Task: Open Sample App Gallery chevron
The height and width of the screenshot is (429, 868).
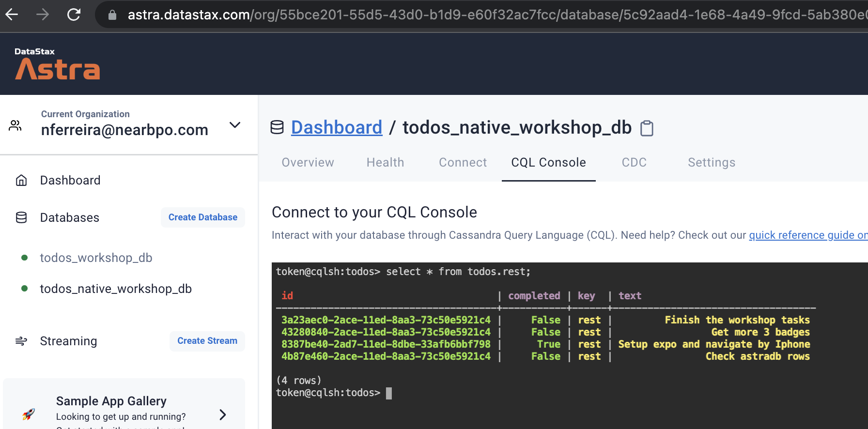Action: tap(223, 414)
